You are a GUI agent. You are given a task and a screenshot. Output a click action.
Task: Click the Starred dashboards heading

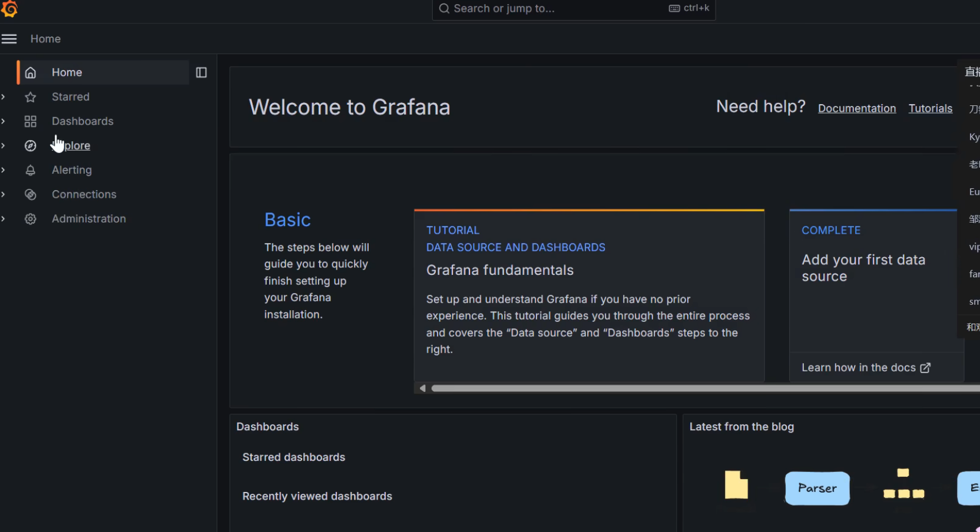(294, 457)
